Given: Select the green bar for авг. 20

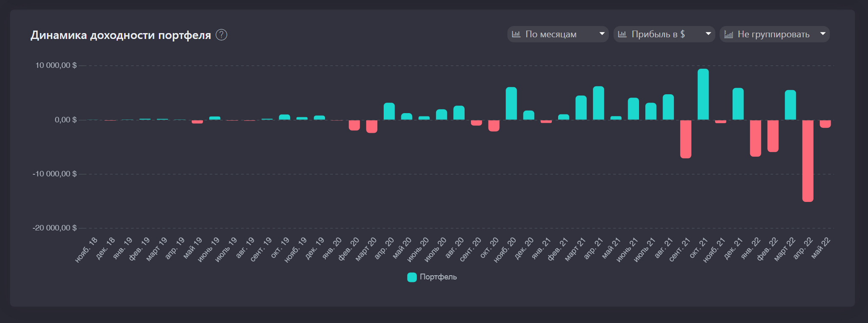Looking at the screenshot, I should coord(459,113).
